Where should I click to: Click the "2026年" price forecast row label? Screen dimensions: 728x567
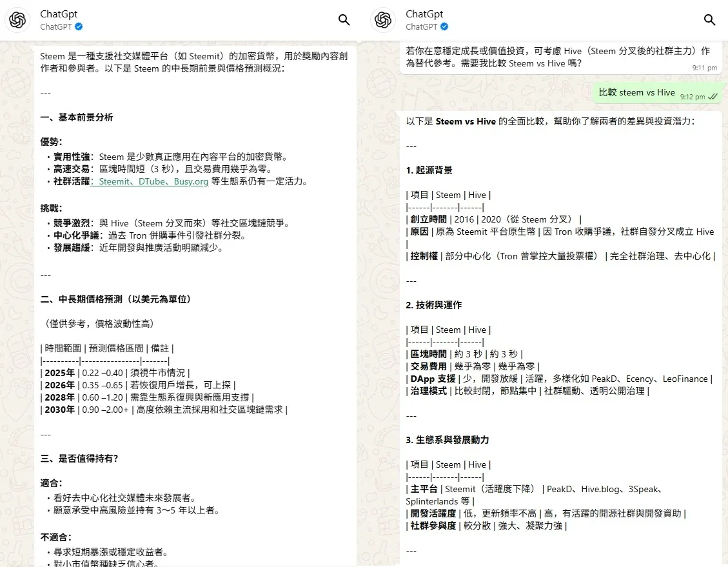tap(59, 385)
